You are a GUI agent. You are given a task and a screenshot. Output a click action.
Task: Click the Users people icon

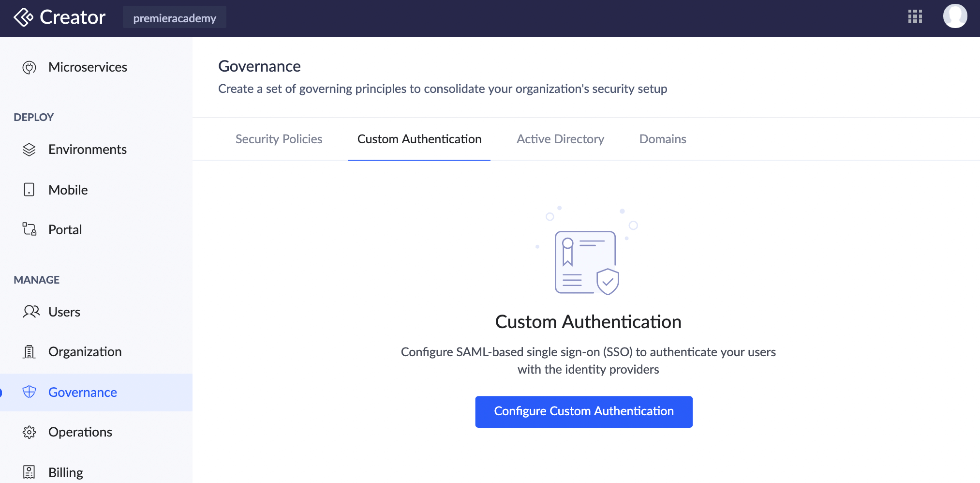click(x=30, y=312)
